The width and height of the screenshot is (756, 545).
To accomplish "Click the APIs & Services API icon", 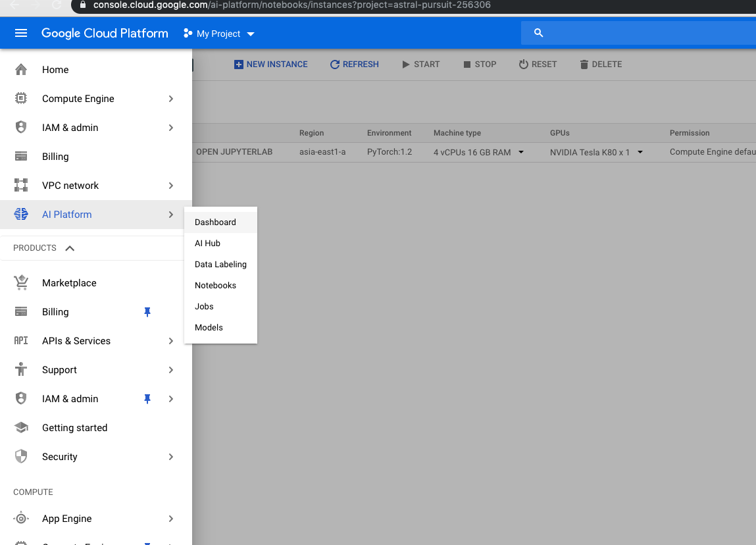I will pos(21,340).
